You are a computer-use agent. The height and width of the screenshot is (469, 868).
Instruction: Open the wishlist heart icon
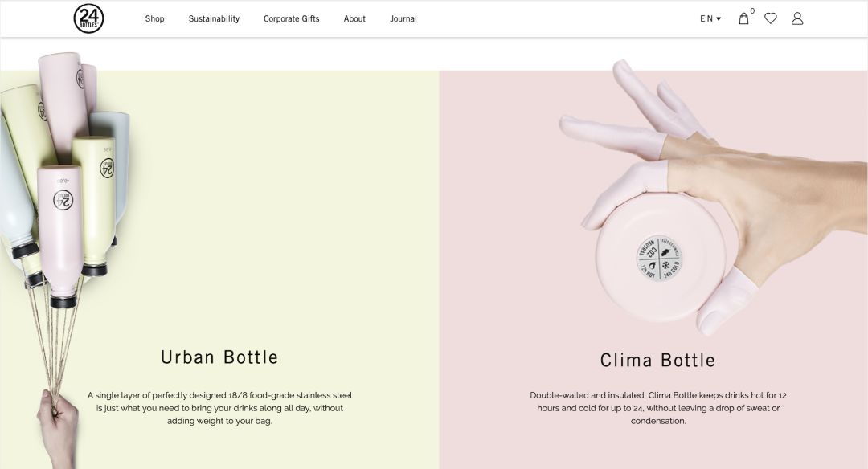[x=771, y=18]
